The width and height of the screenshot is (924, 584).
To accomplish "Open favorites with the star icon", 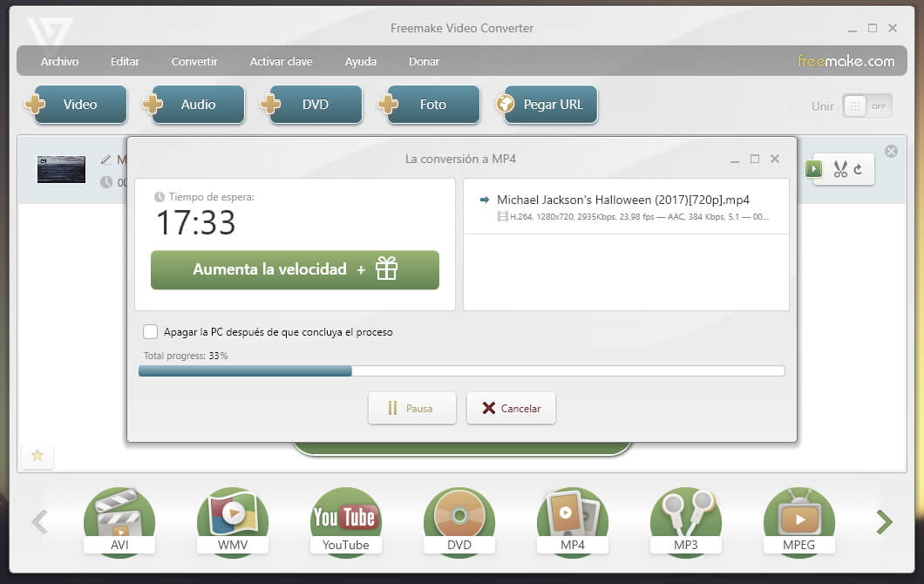I will [x=37, y=455].
